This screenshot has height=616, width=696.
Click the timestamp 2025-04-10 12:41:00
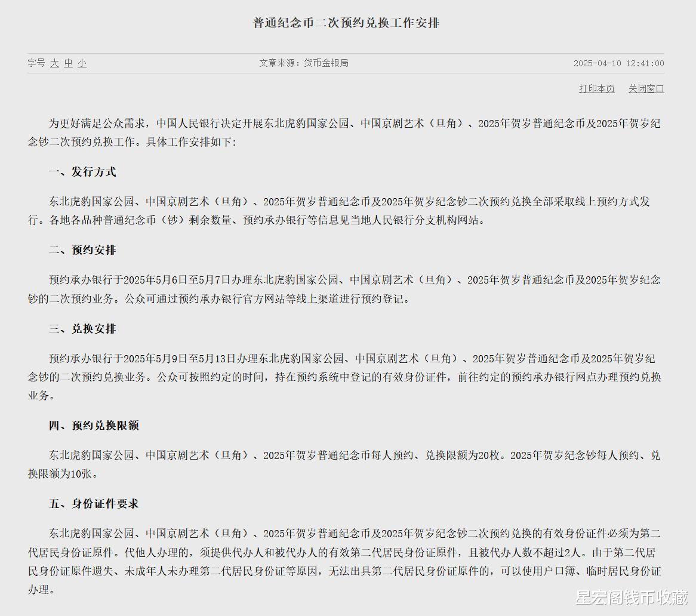[x=619, y=63]
